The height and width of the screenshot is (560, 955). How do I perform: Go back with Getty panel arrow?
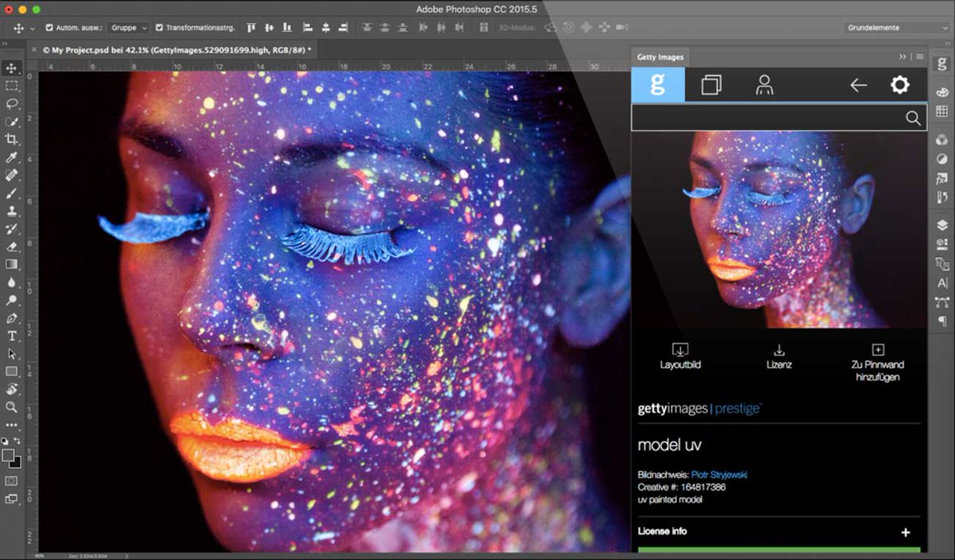point(858,85)
